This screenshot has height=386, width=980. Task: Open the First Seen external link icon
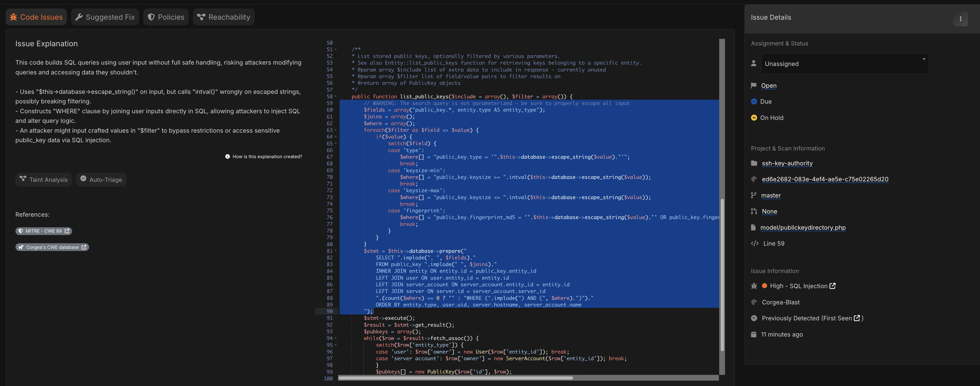857,318
